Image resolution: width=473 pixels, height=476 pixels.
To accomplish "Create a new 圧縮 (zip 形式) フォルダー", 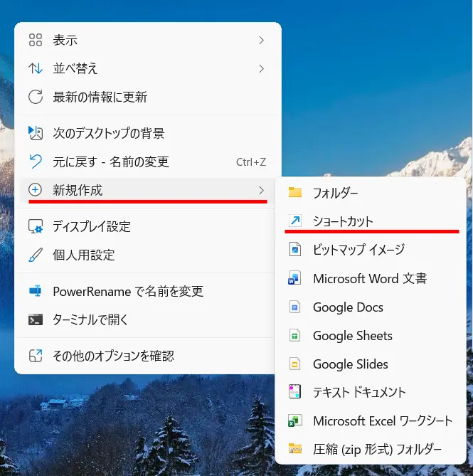I will tap(371, 449).
